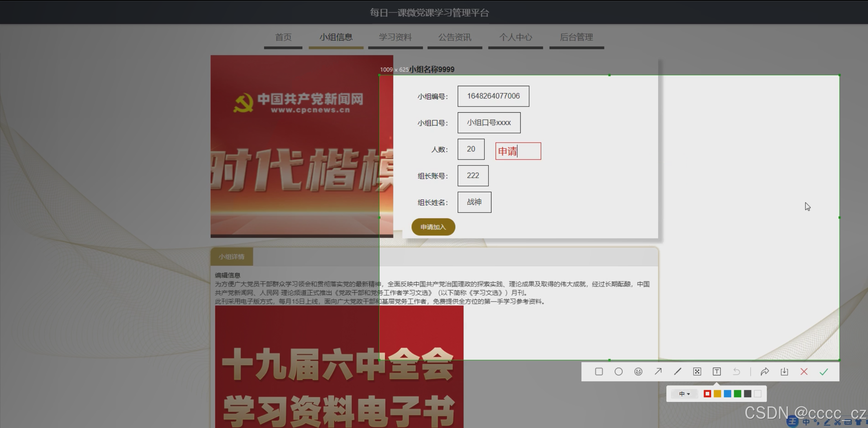868x428 pixels.
Task: Click the 小组详情 tab header
Action: (231, 256)
